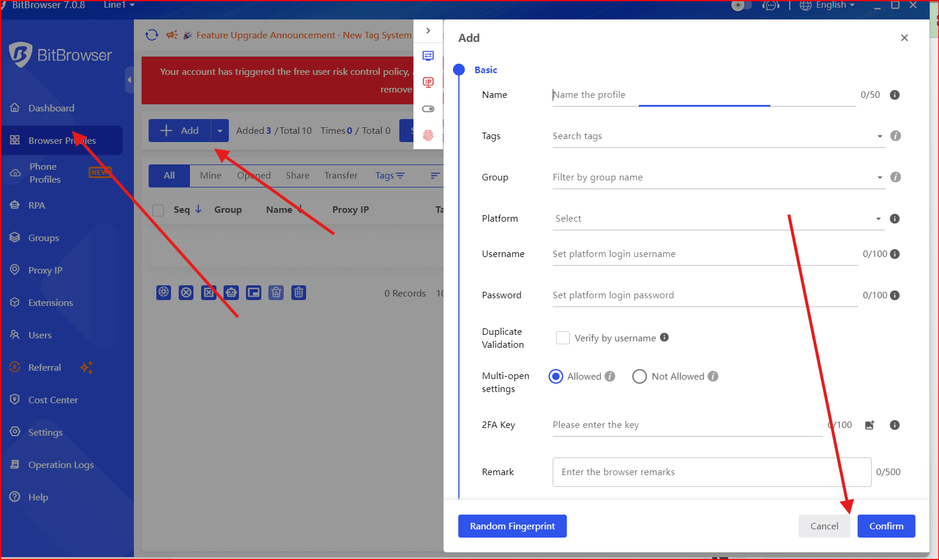Click the red IP icon in side strip
Screen dimensions: 939x560
428,82
